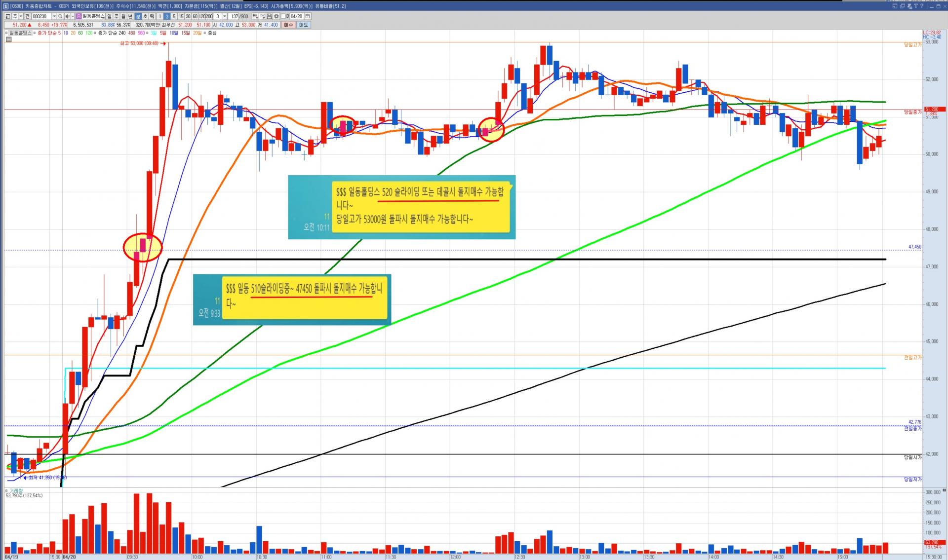Open the calendar date picker icon
This screenshot has width=948, height=560.
click(308, 16)
